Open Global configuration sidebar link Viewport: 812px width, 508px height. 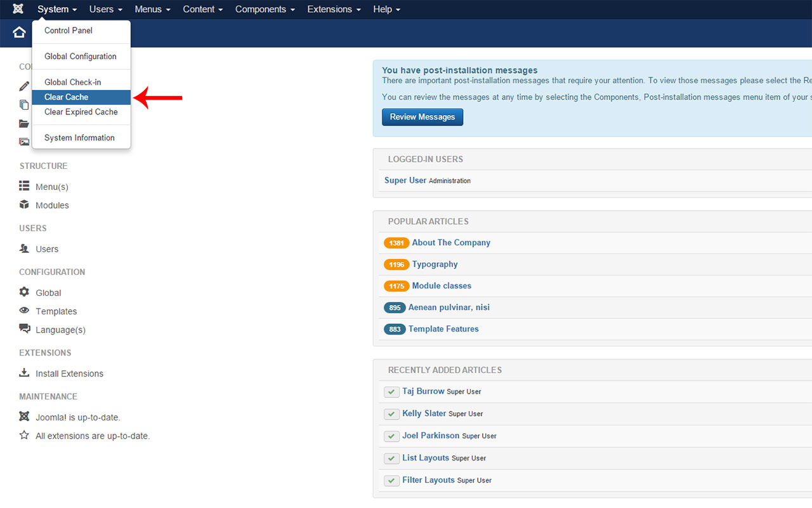point(48,293)
